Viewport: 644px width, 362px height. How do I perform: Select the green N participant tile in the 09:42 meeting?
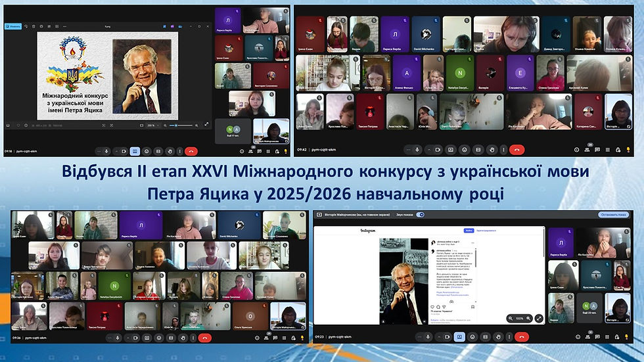coord(459,73)
